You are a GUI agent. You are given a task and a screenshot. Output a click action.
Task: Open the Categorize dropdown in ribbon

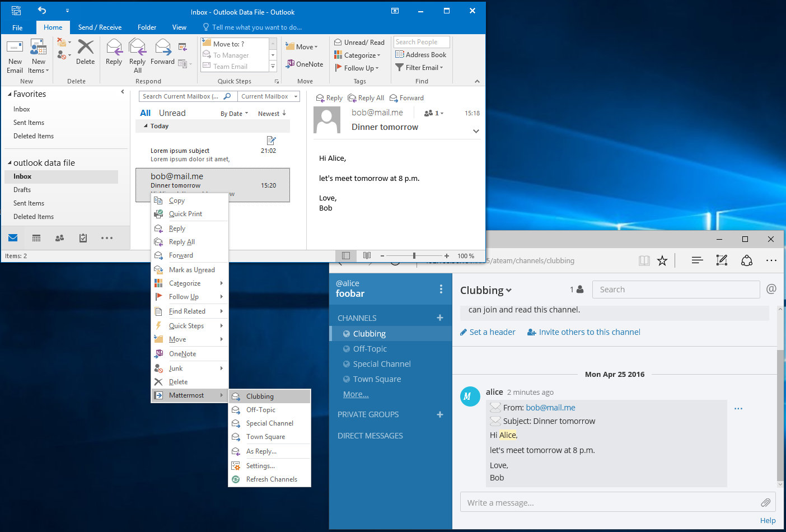pos(357,55)
